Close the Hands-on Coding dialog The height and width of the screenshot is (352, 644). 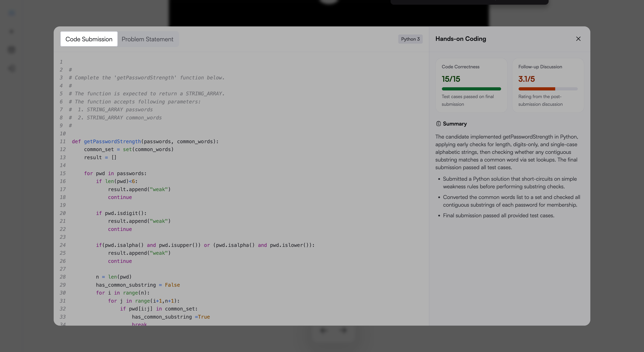click(578, 39)
